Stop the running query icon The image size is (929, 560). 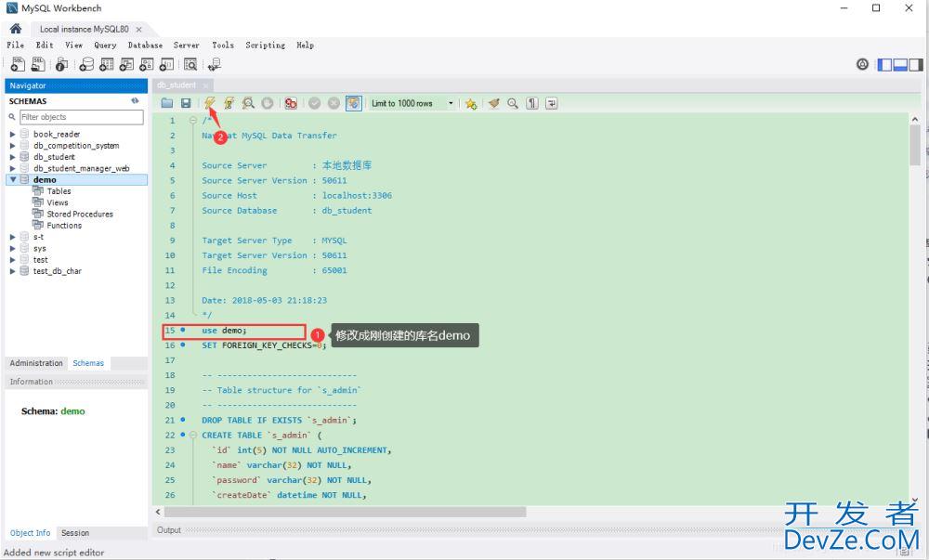pyautogui.click(x=268, y=104)
